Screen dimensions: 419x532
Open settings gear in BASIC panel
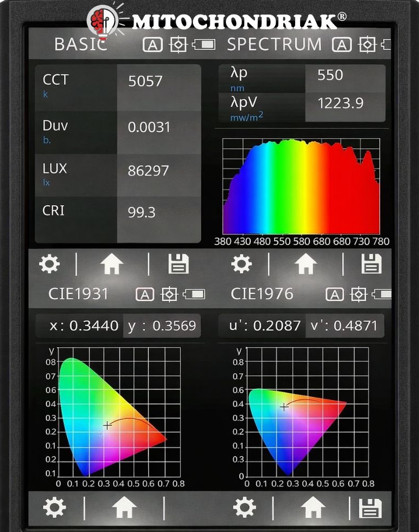pyautogui.click(x=50, y=265)
